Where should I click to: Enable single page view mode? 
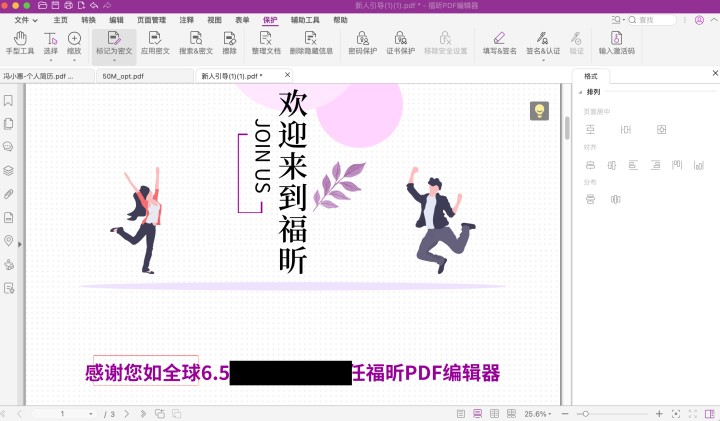[x=461, y=413]
